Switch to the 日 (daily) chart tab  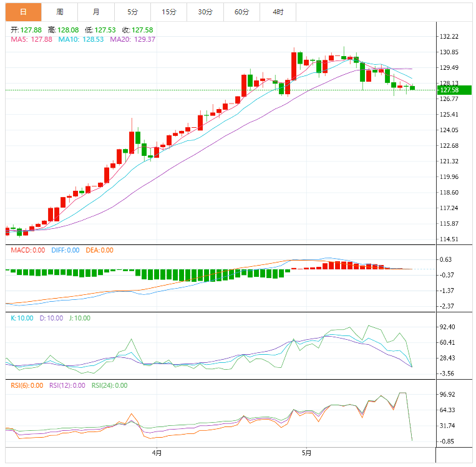click(24, 12)
